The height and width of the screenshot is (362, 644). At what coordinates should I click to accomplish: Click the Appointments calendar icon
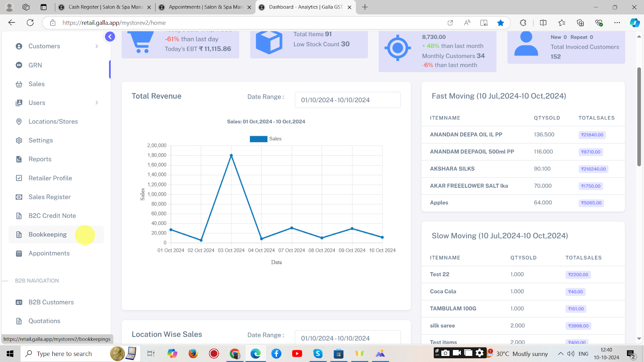19,253
